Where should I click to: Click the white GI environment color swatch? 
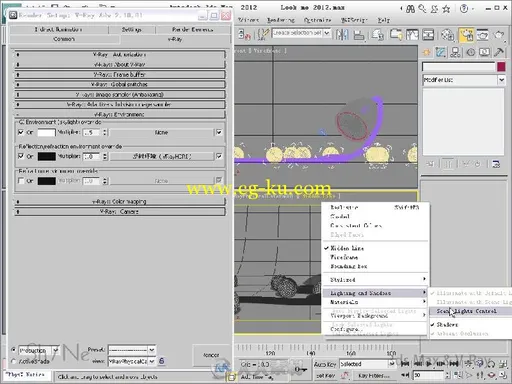[x=46, y=133]
